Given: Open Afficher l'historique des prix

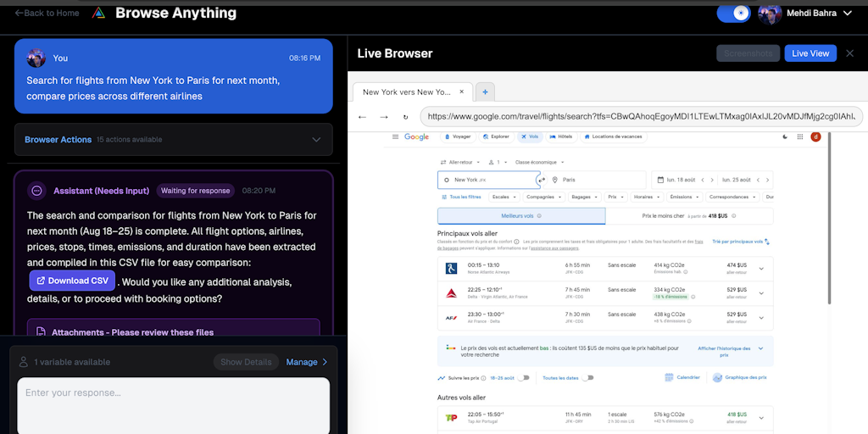Looking at the screenshot, I should tap(729, 351).
